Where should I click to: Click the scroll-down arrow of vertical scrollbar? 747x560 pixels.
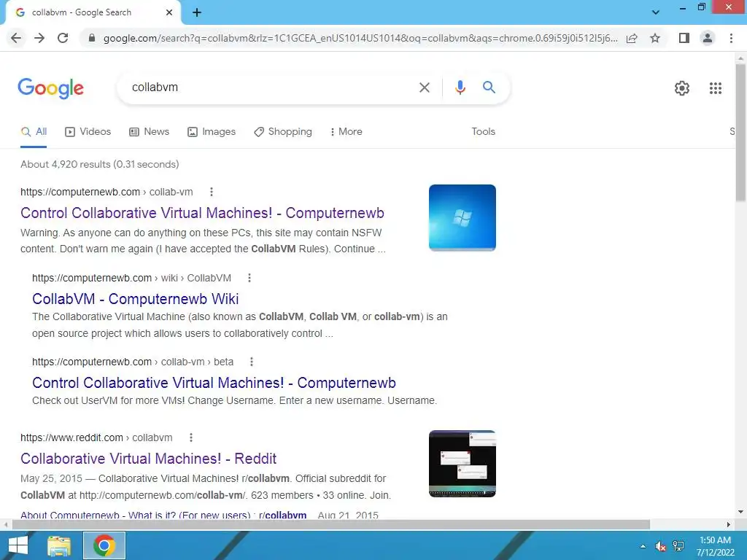click(x=740, y=513)
